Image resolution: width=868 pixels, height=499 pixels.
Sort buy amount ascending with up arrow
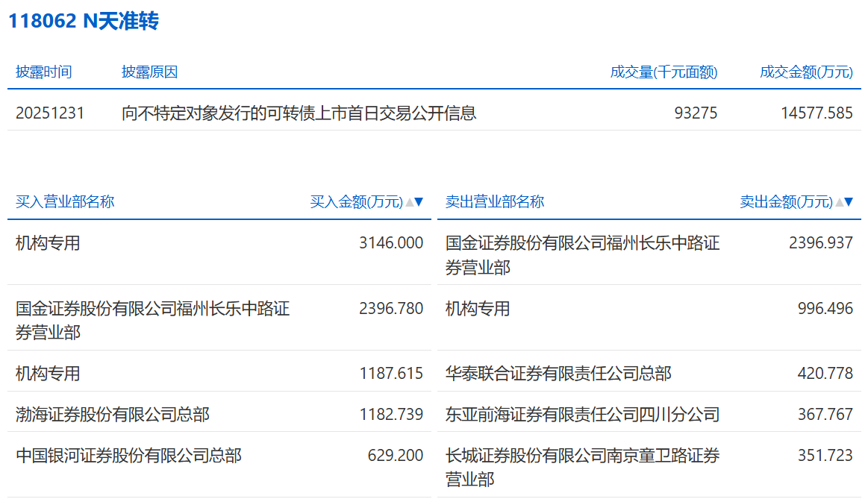point(410,202)
